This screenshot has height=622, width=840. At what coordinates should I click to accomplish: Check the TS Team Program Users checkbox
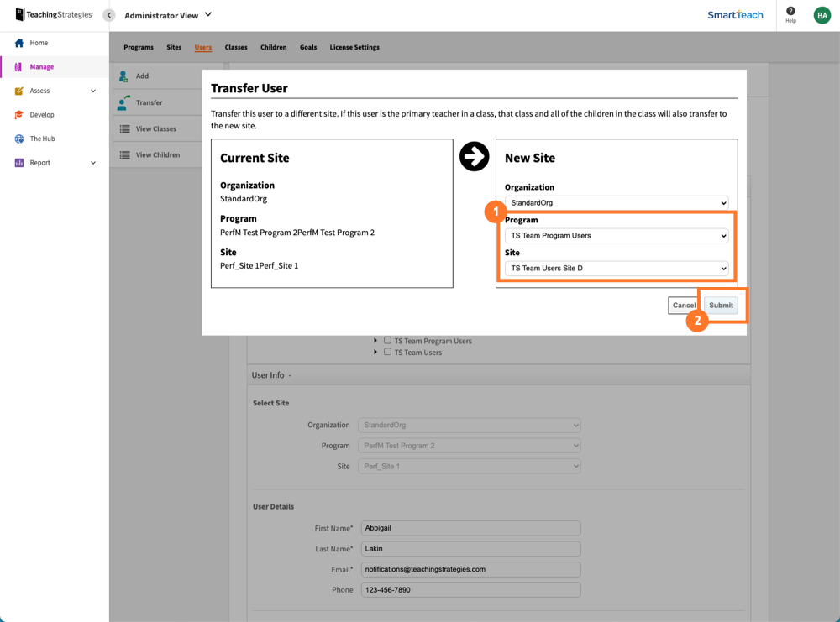386,341
